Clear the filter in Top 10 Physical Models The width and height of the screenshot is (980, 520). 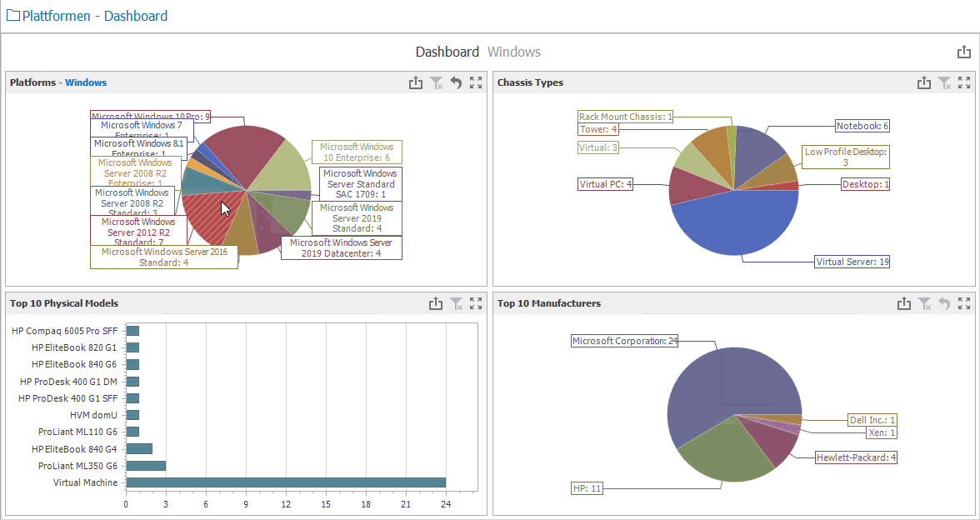point(457,303)
